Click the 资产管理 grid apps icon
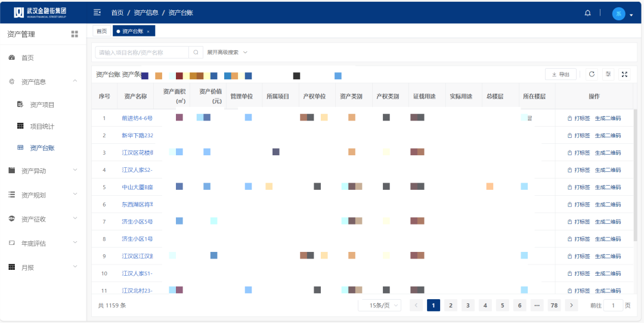 pyautogui.click(x=75, y=34)
